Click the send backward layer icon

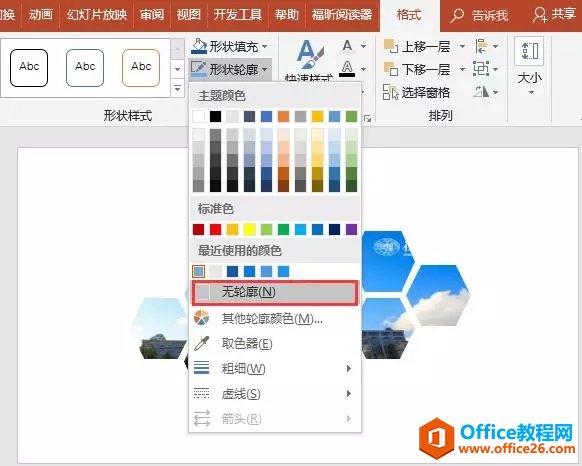tap(391, 69)
